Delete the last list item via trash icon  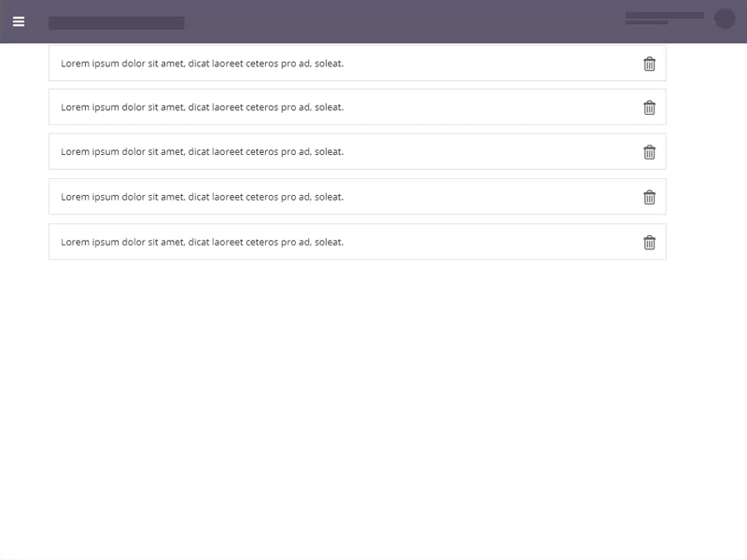pos(651,242)
